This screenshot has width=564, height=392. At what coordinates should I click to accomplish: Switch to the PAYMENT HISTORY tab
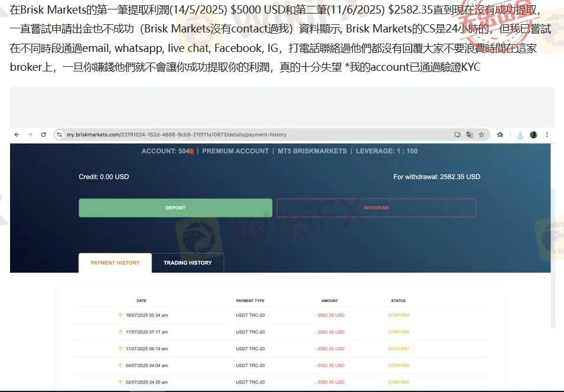[x=115, y=263]
